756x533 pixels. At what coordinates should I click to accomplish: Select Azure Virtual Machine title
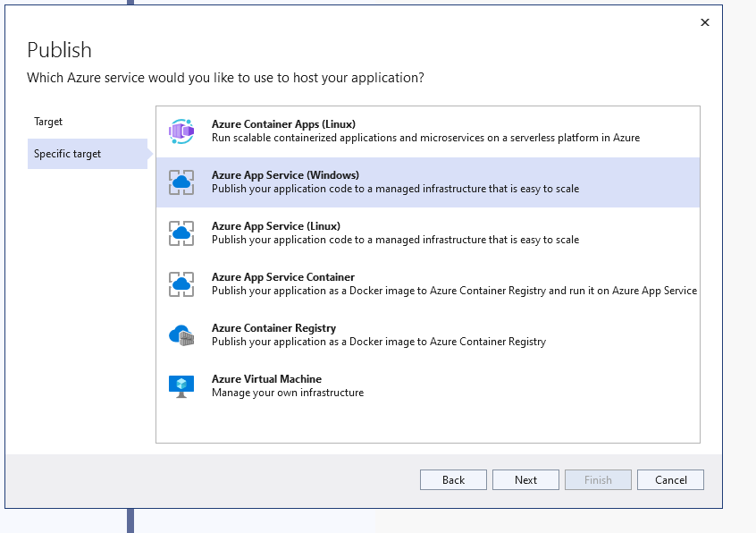[x=266, y=379]
